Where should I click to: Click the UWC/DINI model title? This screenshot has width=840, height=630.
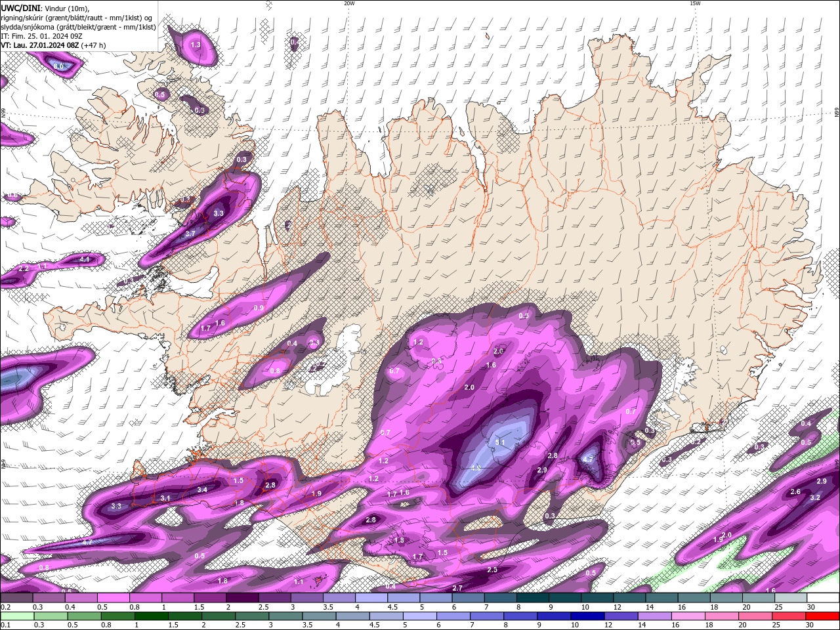20,7
